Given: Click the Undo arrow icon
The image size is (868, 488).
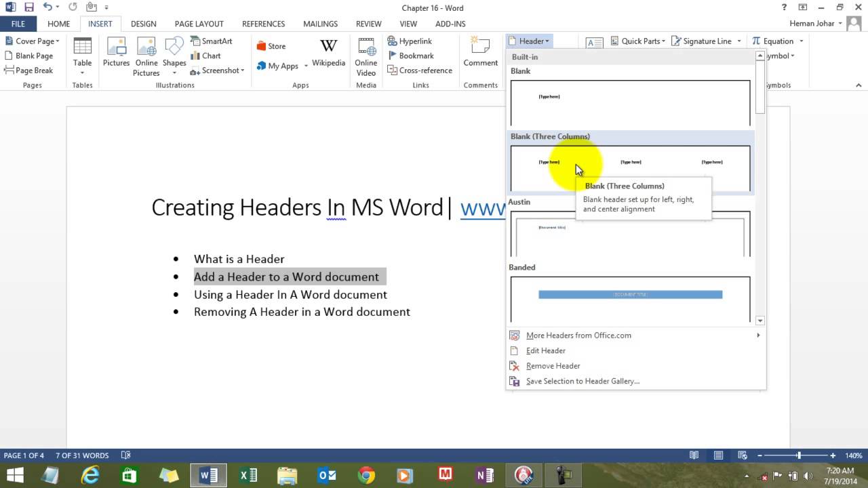Looking at the screenshot, I should click(47, 7).
